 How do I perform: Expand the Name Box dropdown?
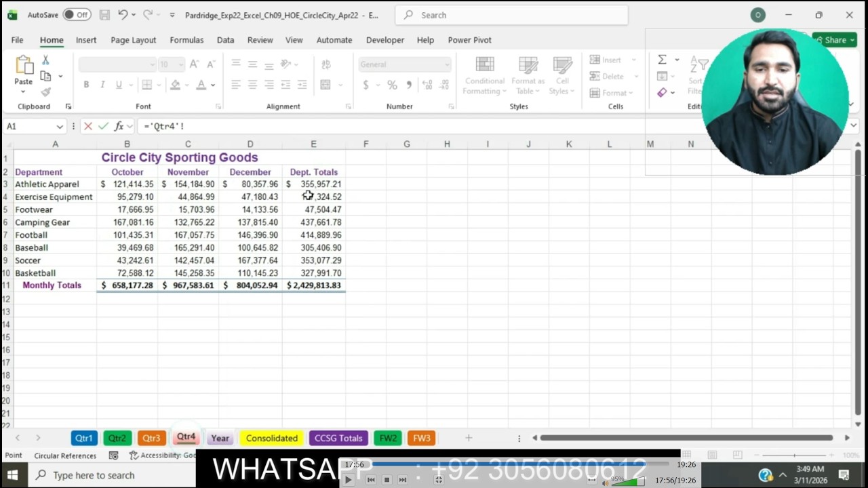click(60, 126)
